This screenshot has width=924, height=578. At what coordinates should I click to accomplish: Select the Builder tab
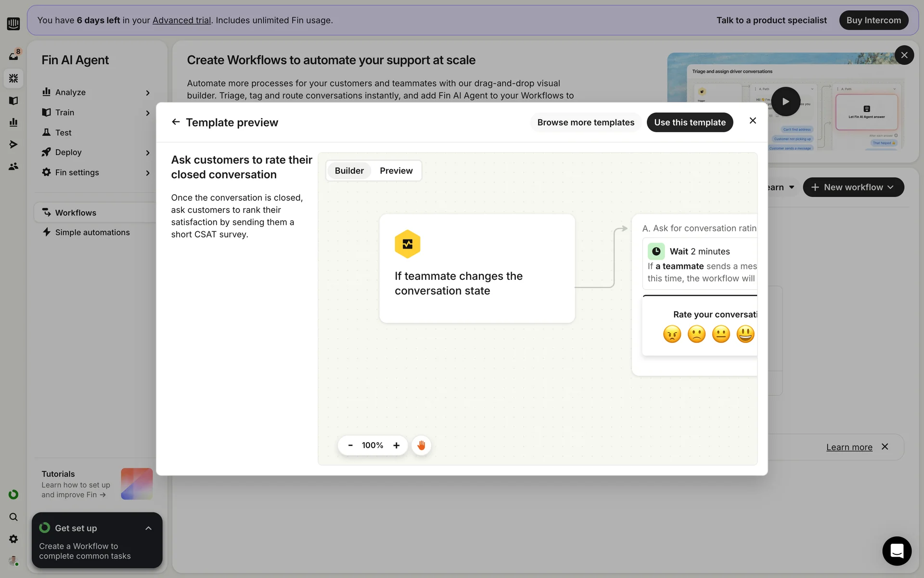(349, 171)
